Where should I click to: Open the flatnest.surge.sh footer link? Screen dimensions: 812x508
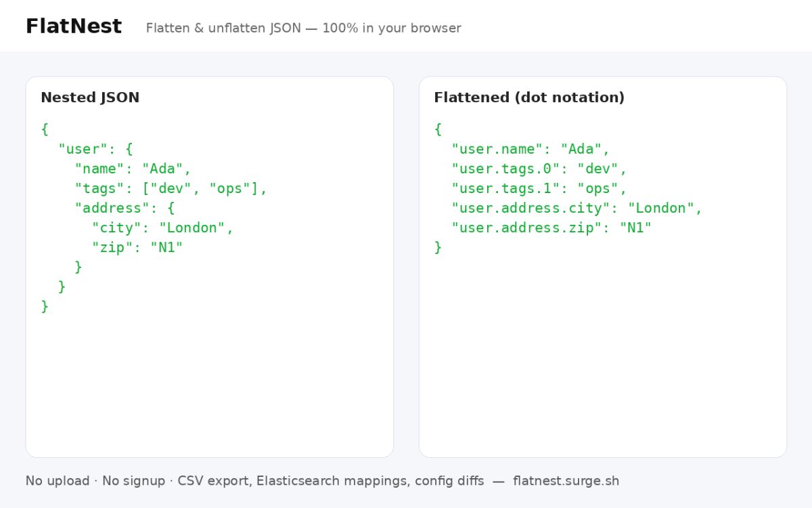[566, 481]
